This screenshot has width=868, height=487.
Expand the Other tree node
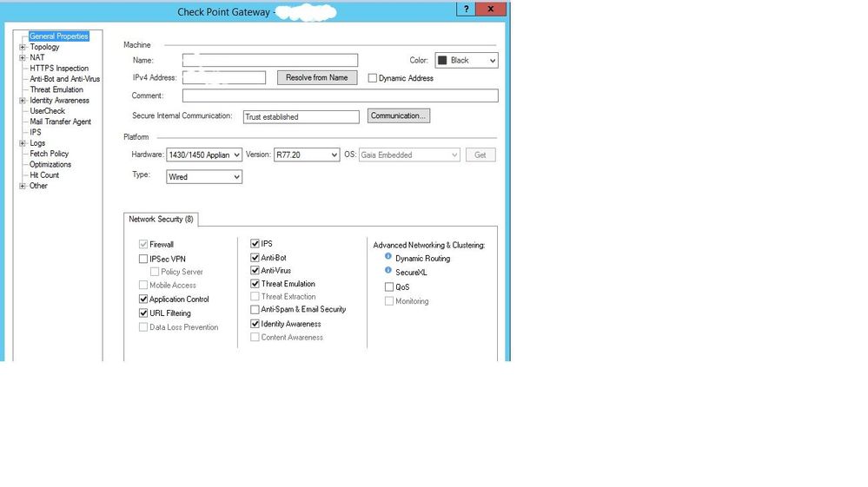pos(22,187)
